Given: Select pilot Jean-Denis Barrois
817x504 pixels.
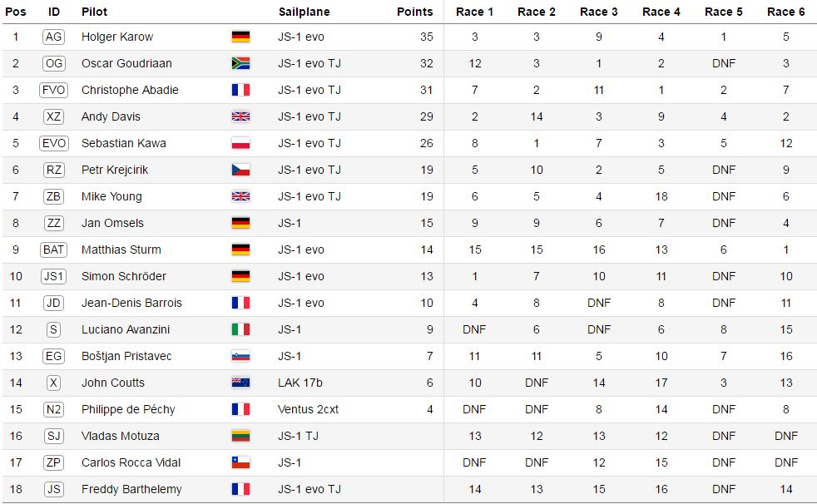Looking at the screenshot, I should click(x=131, y=303).
